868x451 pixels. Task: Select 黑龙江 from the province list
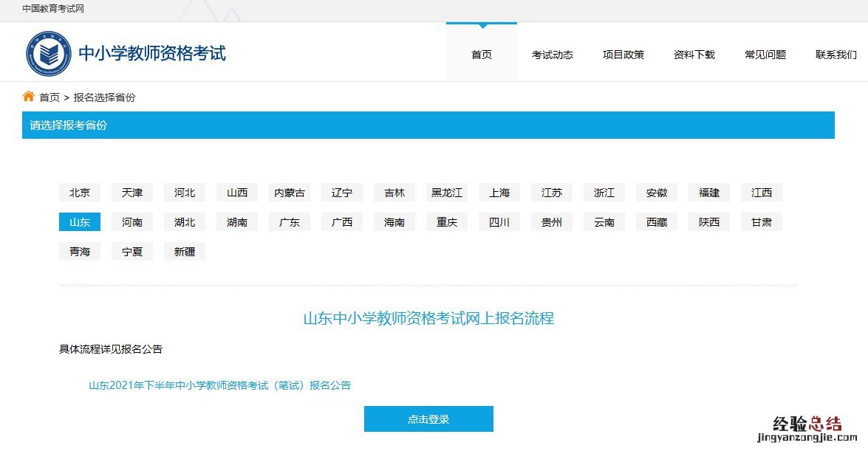pos(447,193)
